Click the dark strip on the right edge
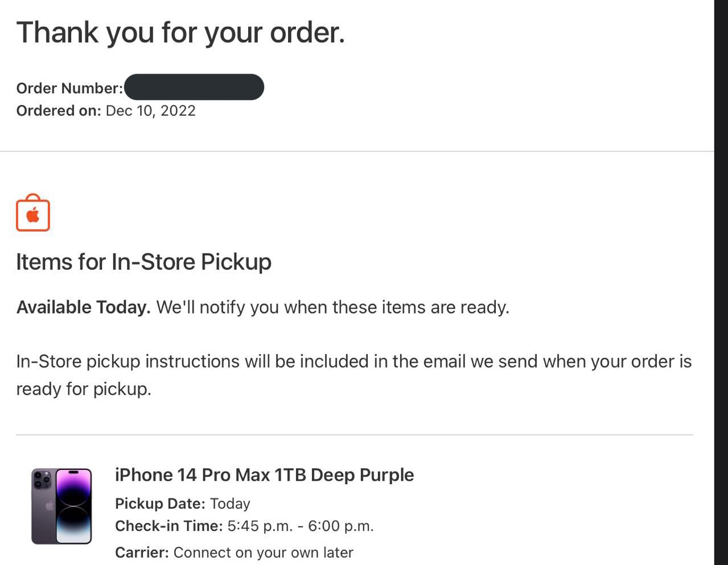This screenshot has height=565, width=728. (x=721, y=282)
